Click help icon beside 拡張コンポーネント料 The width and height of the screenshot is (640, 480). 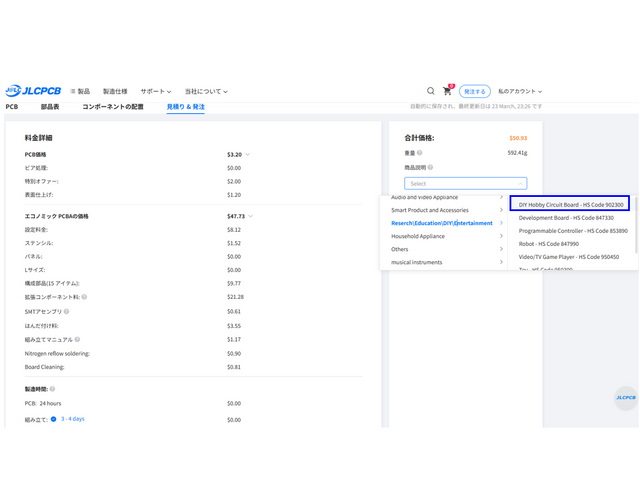[x=84, y=297]
